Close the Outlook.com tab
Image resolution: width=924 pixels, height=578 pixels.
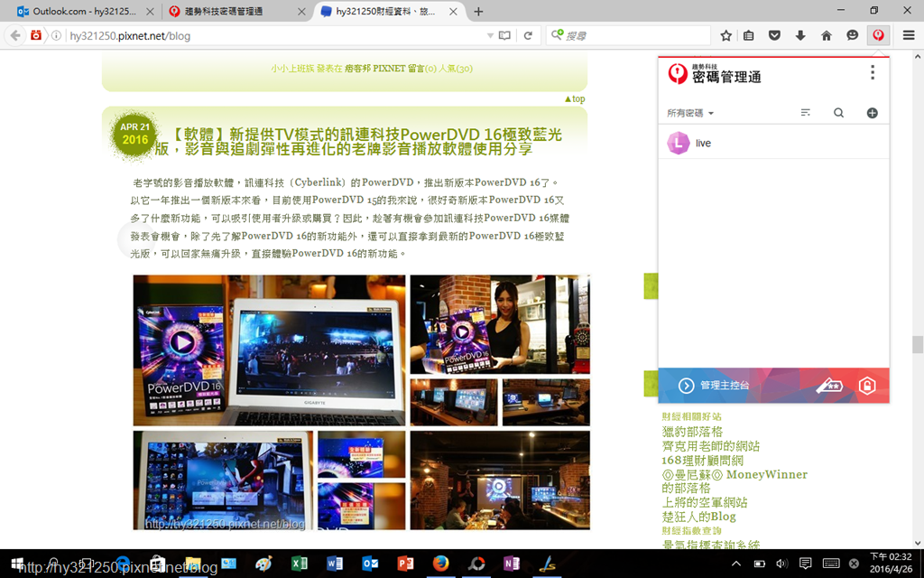point(150,11)
